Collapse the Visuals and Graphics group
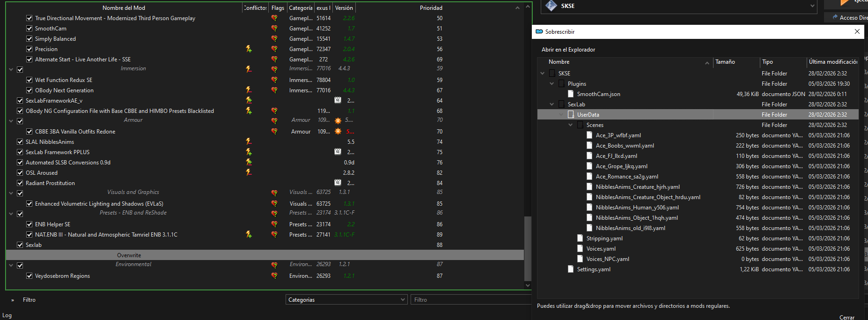This screenshot has height=320, width=868. [x=11, y=193]
